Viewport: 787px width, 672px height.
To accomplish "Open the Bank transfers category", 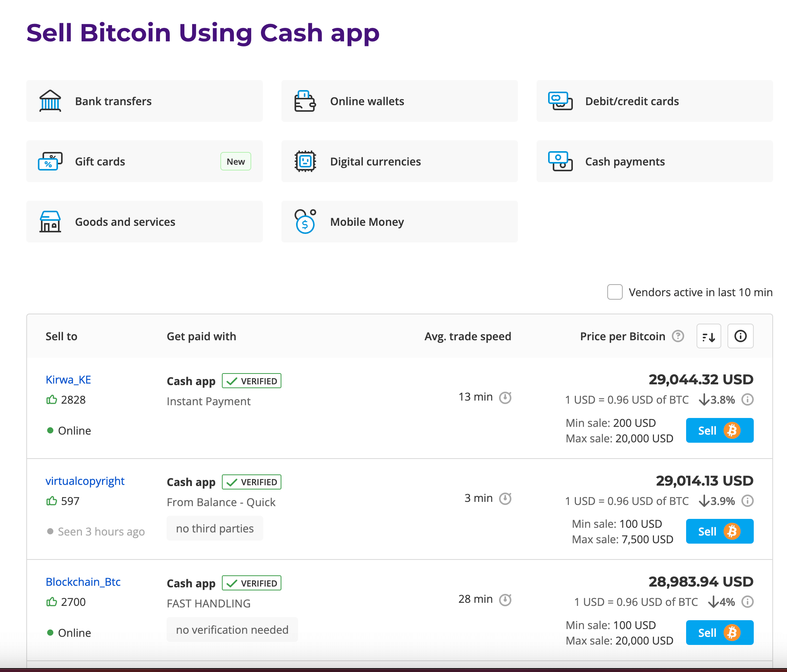I will coord(145,101).
